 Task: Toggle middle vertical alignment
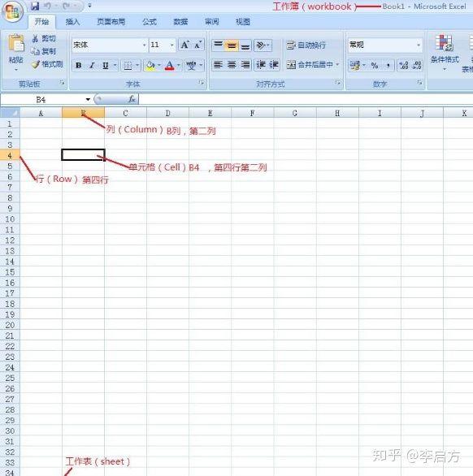(232, 45)
